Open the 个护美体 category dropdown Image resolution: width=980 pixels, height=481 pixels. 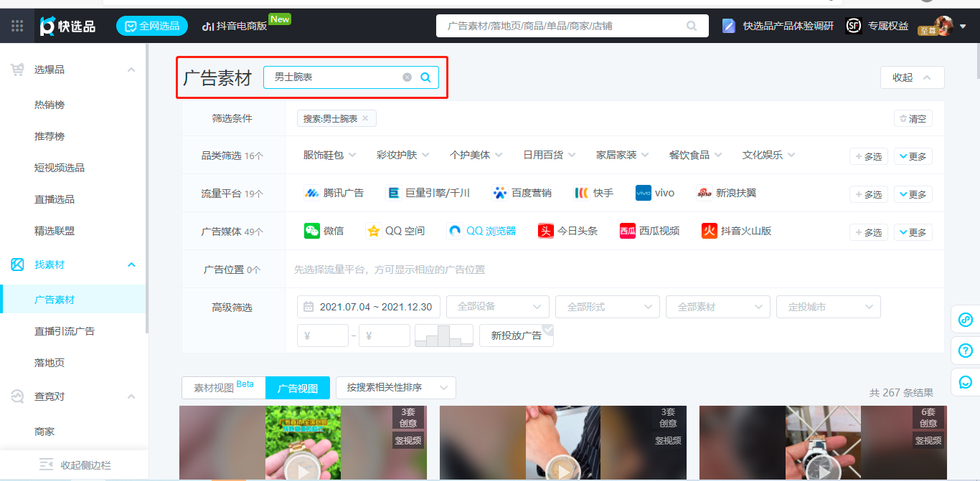pyautogui.click(x=476, y=155)
